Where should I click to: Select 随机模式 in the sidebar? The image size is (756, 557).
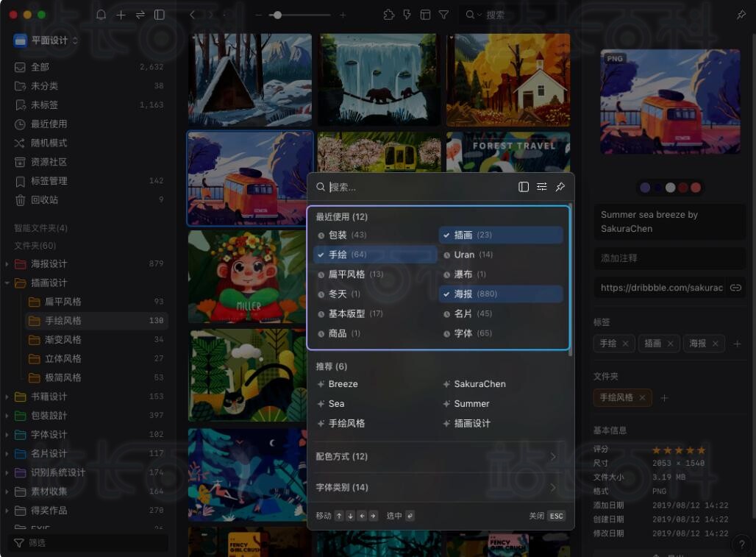(x=49, y=143)
